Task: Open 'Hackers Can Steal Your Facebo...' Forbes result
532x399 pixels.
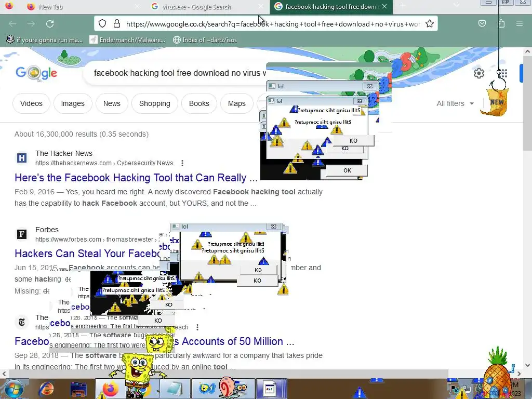Action: [87, 254]
